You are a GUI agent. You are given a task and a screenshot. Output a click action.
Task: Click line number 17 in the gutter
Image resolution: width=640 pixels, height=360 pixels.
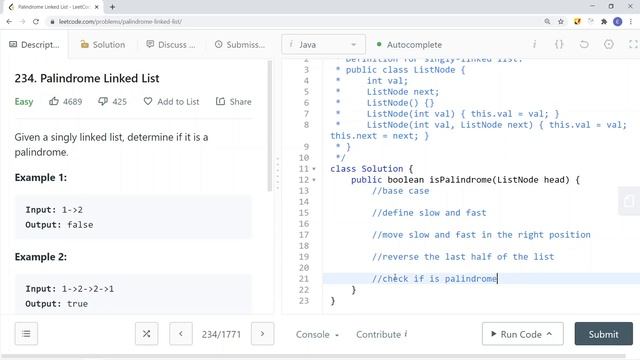click(x=304, y=235)
